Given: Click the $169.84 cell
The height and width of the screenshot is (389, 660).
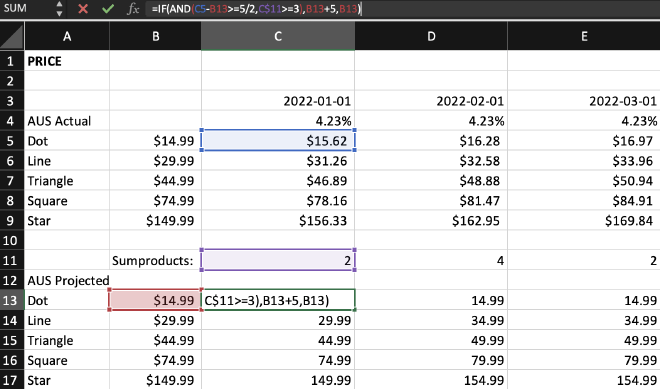Looking at the screenshot, I should (x=584, y=221).
